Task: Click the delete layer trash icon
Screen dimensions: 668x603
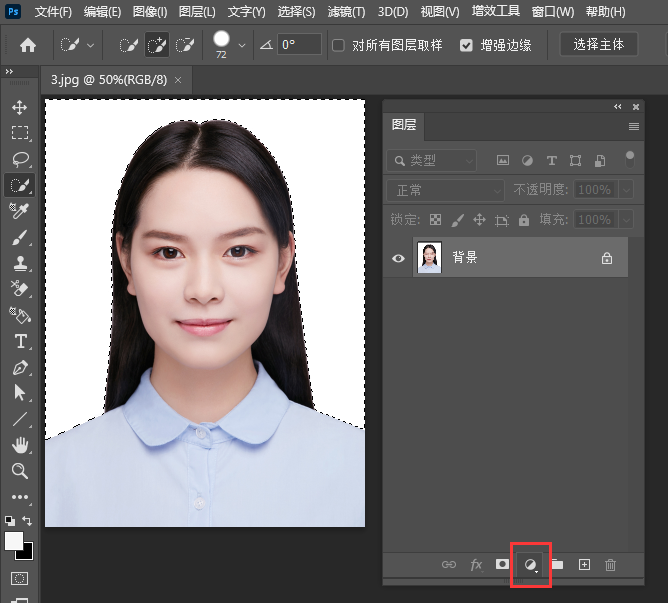Action: tap(611, 565)
